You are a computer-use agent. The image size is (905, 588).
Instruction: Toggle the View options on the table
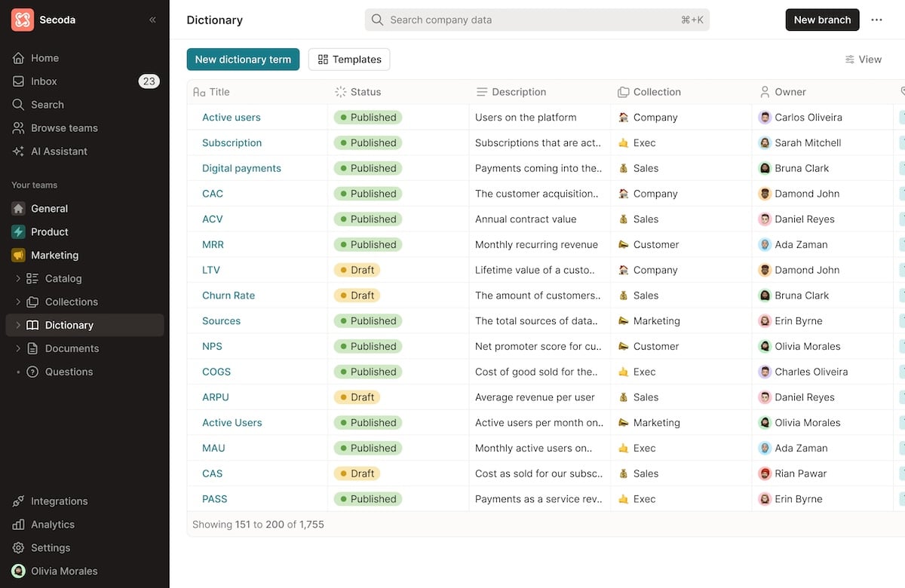[864, 59]
